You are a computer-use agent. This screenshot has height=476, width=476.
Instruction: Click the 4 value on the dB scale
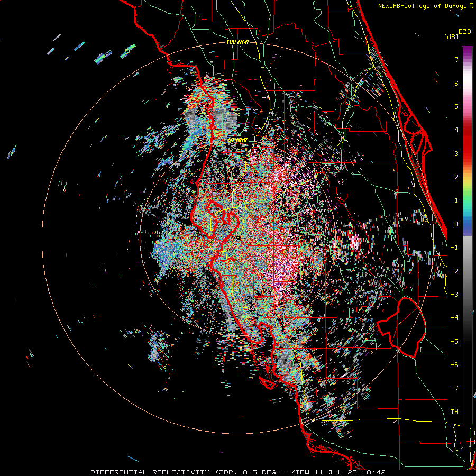point(456,130)
